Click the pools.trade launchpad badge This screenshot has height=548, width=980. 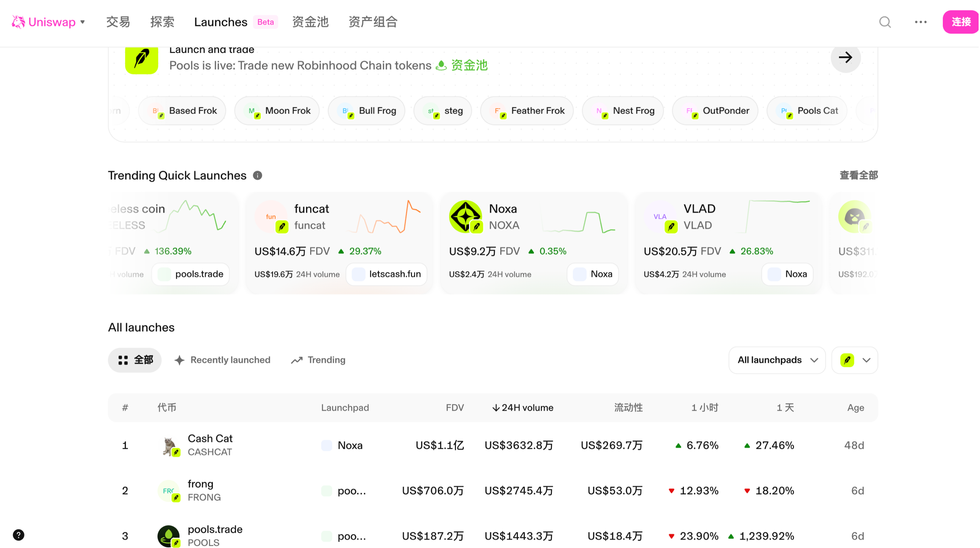[x=191, y=275]
